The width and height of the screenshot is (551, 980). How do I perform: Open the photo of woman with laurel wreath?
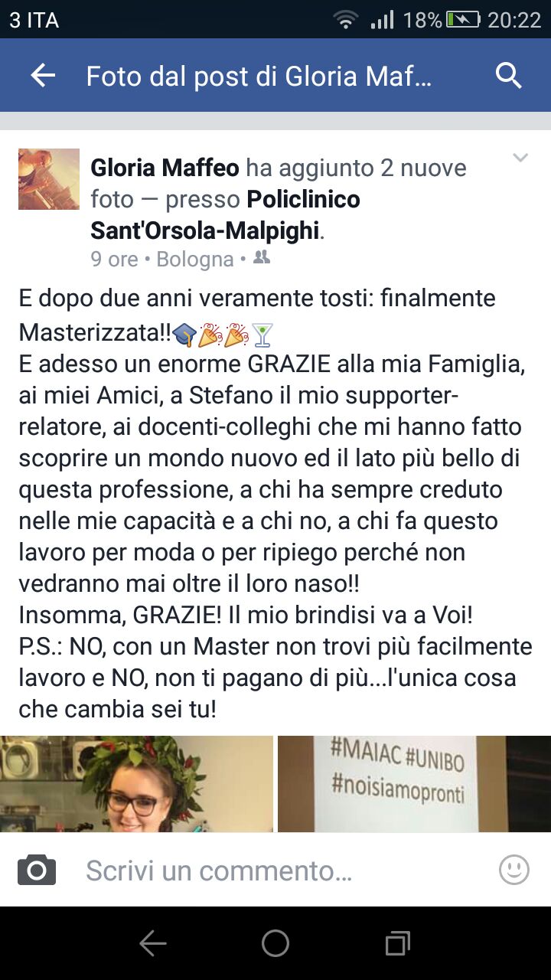[136, 784]
